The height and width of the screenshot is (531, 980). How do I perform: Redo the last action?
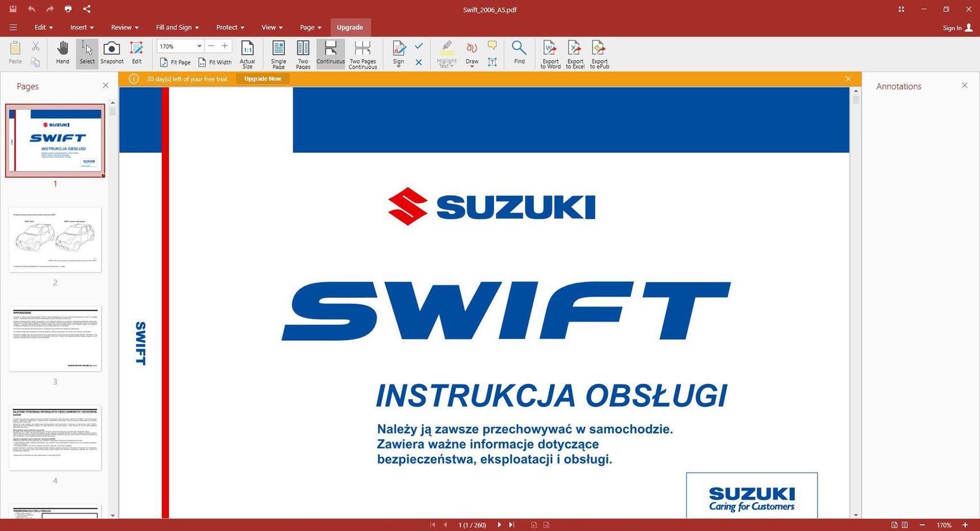point(50,9)
